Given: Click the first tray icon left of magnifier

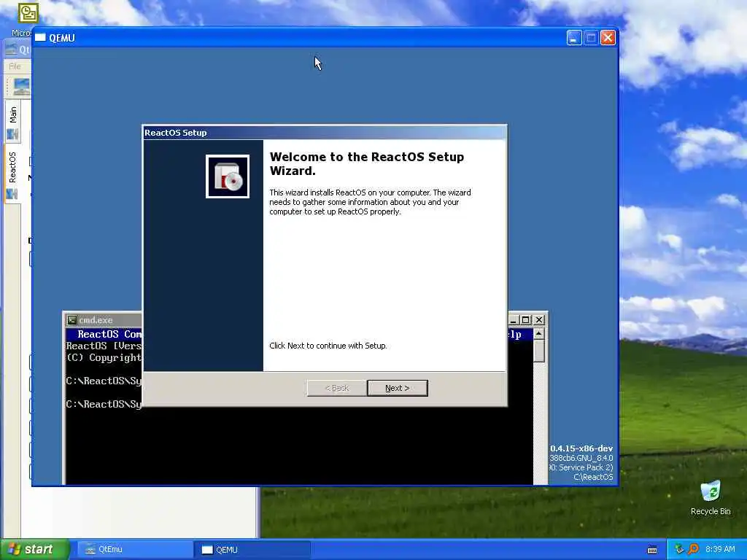Looking at the screenshot, I should pos(679,550).
